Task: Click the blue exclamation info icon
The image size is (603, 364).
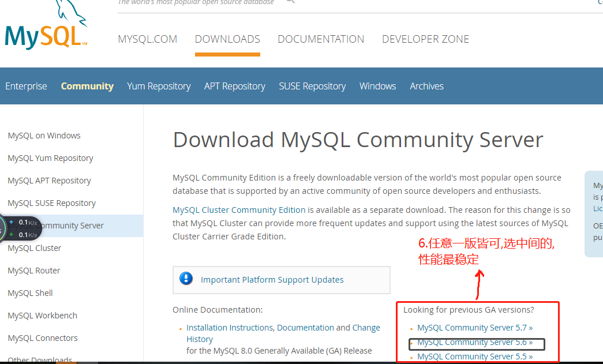Action: point(186,278)
